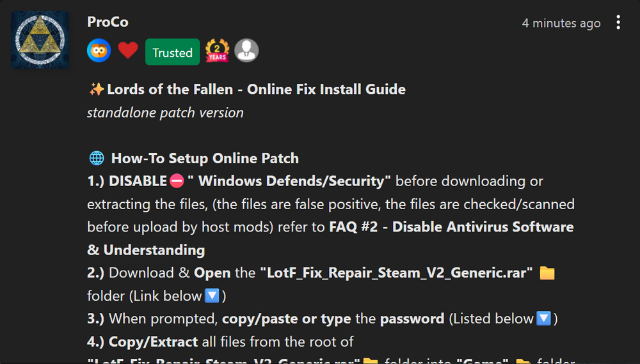This screenshot has height=364, width=640.
Task: Click the red no-entry emoji after DISABLE
Action: point(178,182)
